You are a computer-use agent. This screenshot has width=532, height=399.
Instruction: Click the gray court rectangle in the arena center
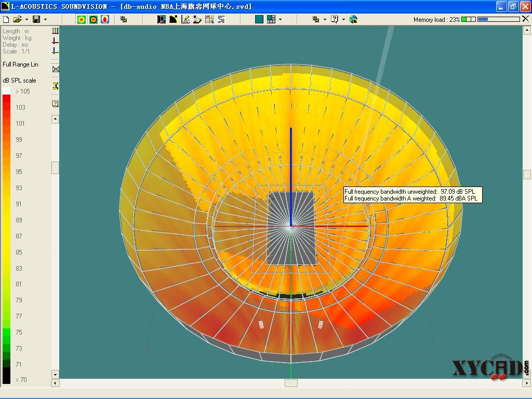[291, 229]
